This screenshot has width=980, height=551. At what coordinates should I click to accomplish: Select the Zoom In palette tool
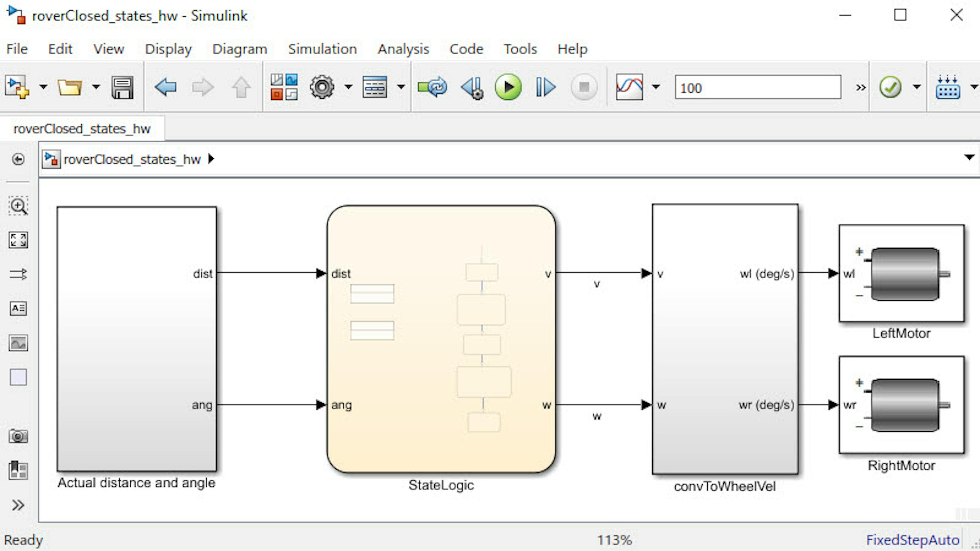18,206
